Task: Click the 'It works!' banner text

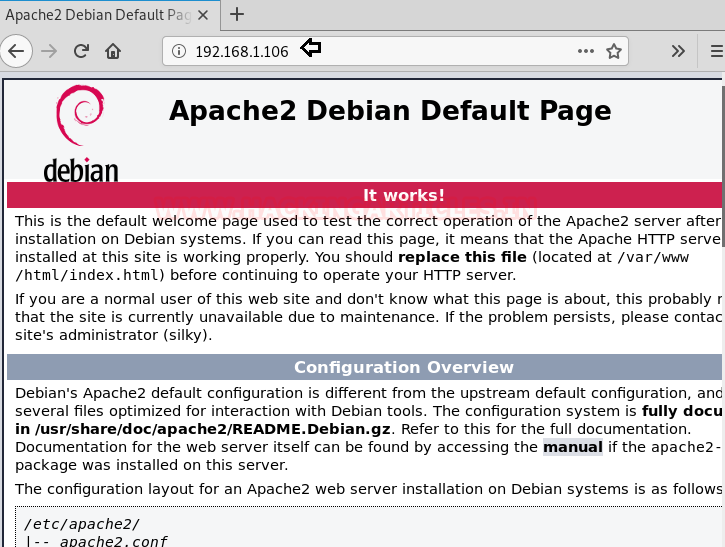Action: [x=404, y=195]
